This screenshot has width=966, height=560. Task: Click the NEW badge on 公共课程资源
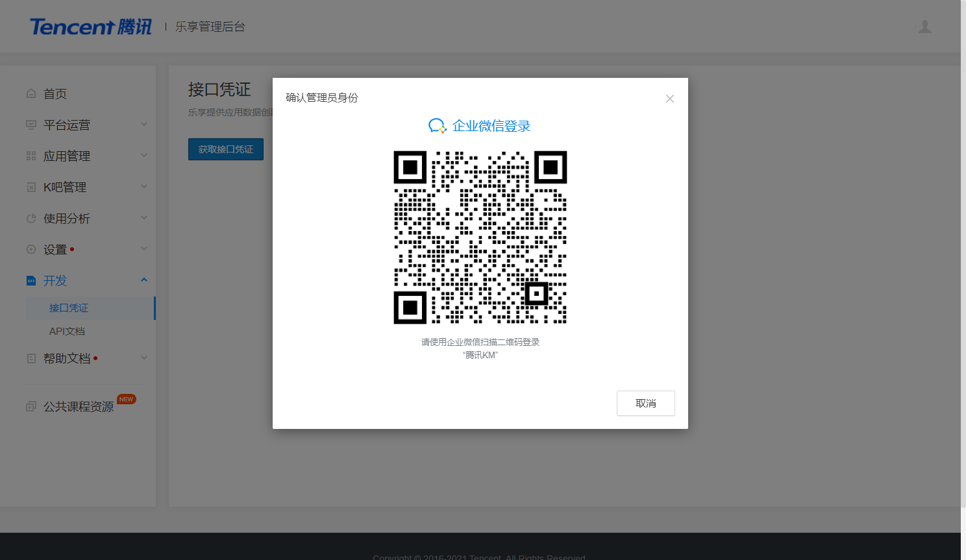click(x=126, y=399)
